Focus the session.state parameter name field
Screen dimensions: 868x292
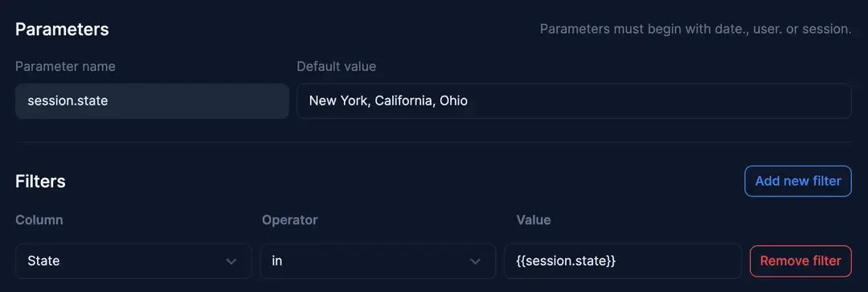point(152,101)
